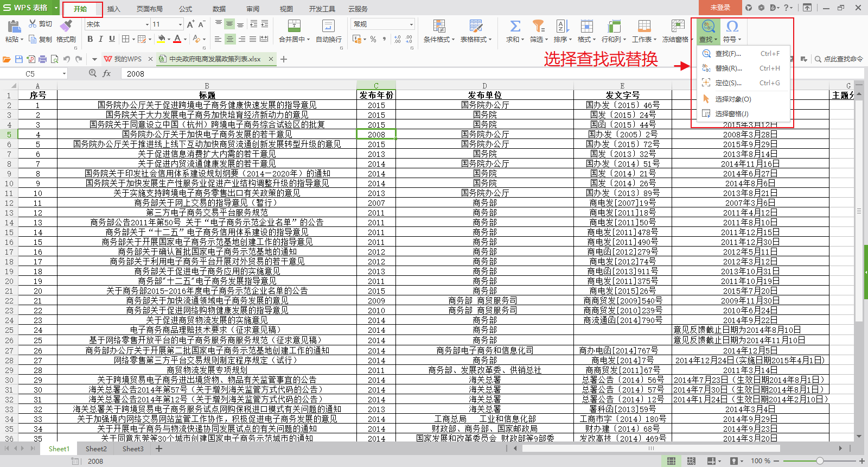Open the font name dropdown showing 宋体
Image resolution: width=868 pixels, height=467 pixels.
click(x=146, y=24)
